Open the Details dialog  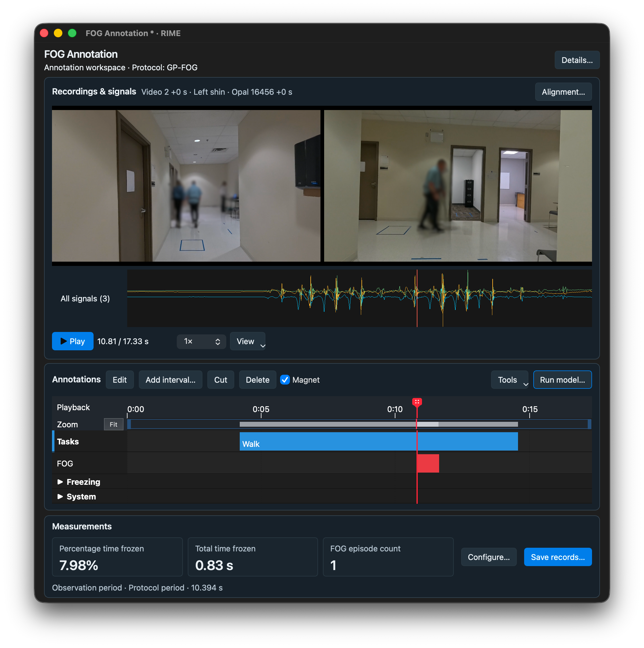577,60
